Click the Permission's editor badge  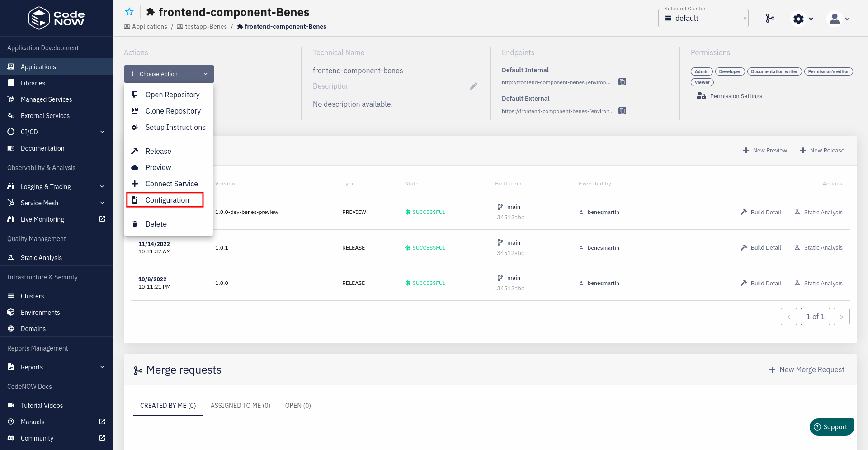click(x=828, y=71)
